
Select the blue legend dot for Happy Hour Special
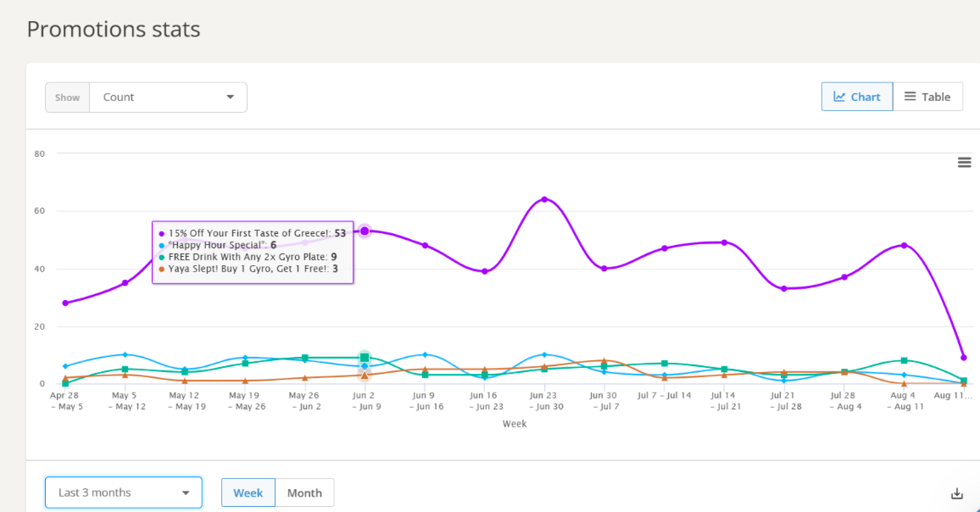point(161,245)
